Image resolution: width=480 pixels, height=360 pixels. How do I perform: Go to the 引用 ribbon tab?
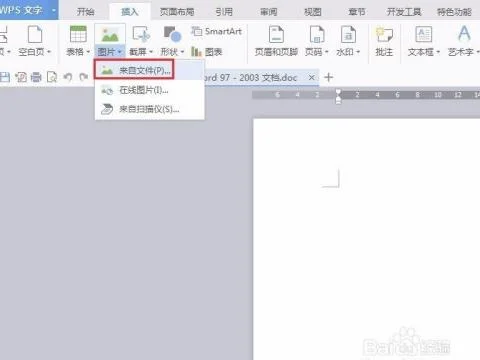(x=224, y=12)
